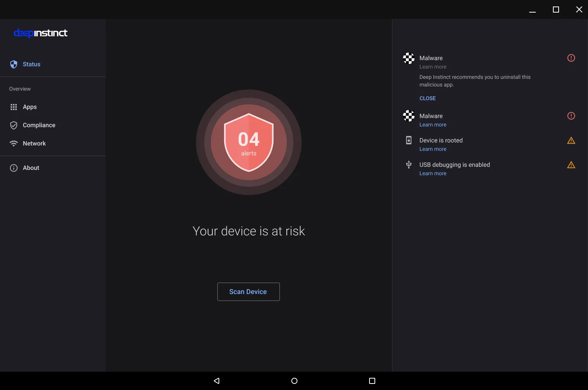
Task: Click the Deep Instinct logo
Action: click(x=40, y=33)
